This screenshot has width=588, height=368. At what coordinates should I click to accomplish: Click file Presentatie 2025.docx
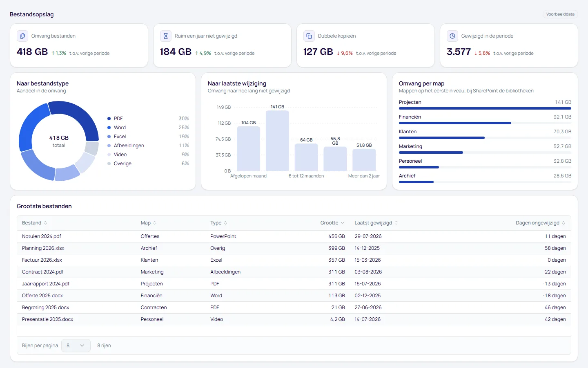pos(48,319)
